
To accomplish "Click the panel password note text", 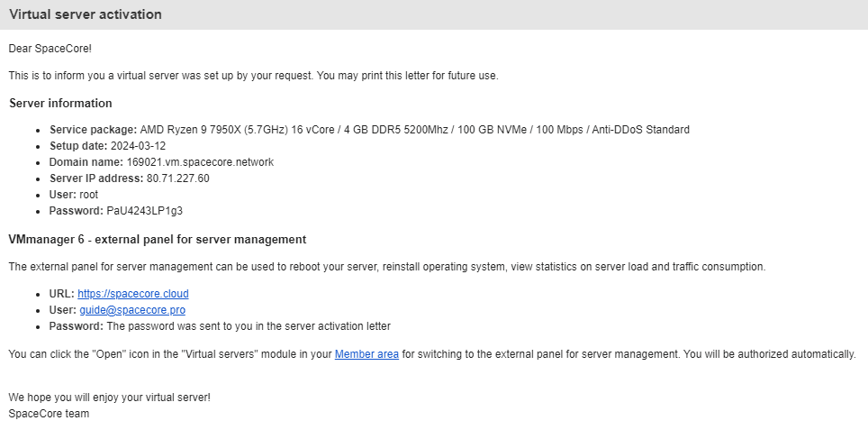I will (249, 326).
